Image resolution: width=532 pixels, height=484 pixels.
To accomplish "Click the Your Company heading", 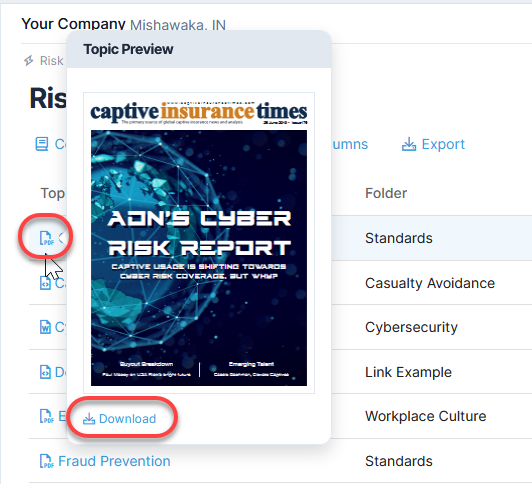I will 73,24.
